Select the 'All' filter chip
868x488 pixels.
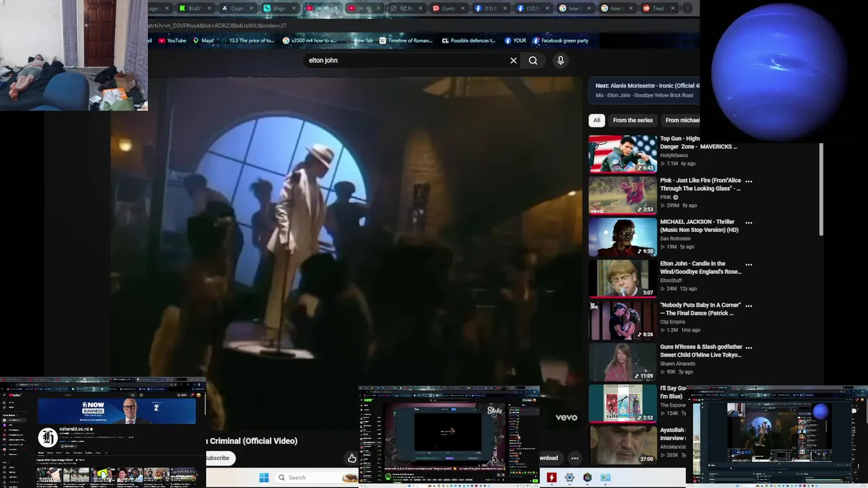click(x=597, y=120)
